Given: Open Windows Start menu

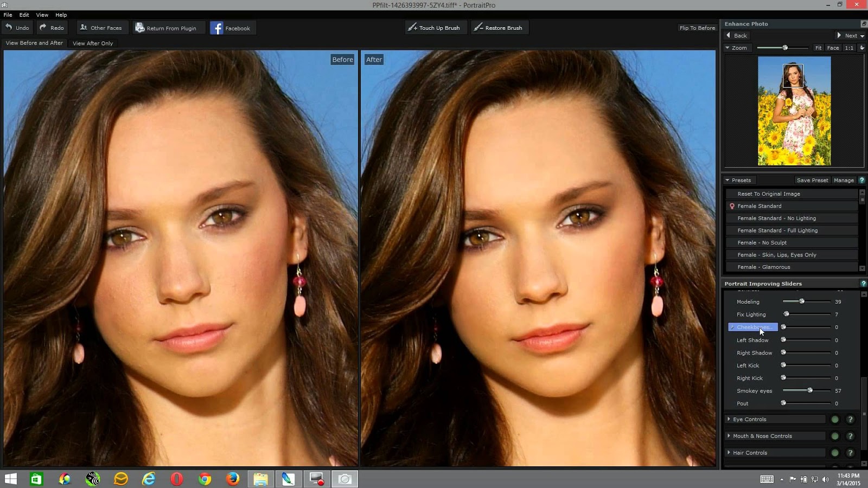Looking at the screenshot, I should [x=11, y=479].
